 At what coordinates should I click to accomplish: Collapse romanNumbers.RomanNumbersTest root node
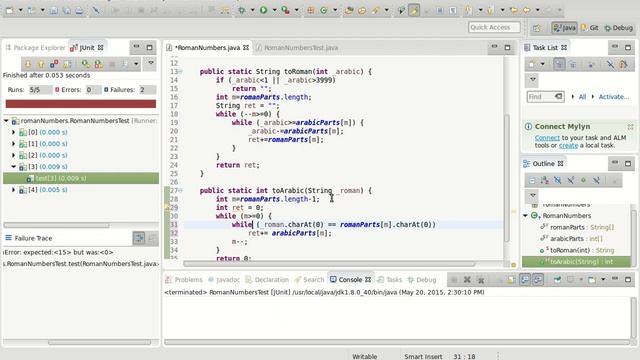click(x=6, y=121)
